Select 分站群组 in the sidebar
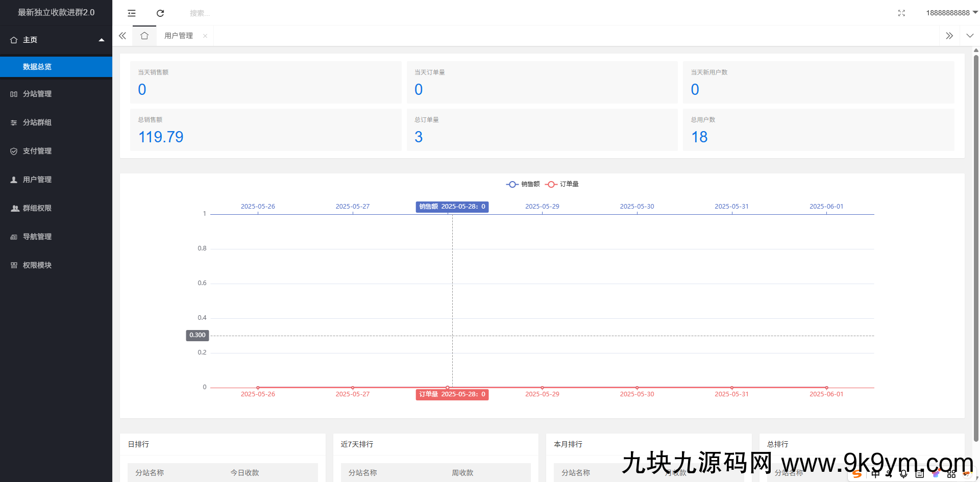This screenshot has height=482, width=980. tap(14, 122)
